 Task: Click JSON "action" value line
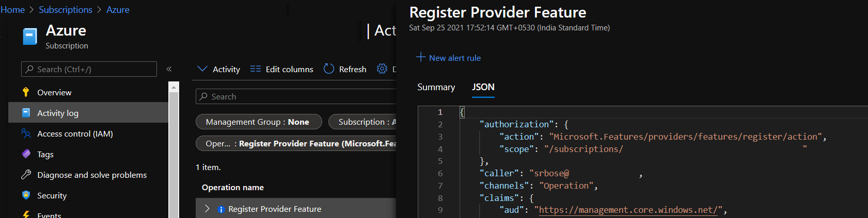(x=663, y=137)
